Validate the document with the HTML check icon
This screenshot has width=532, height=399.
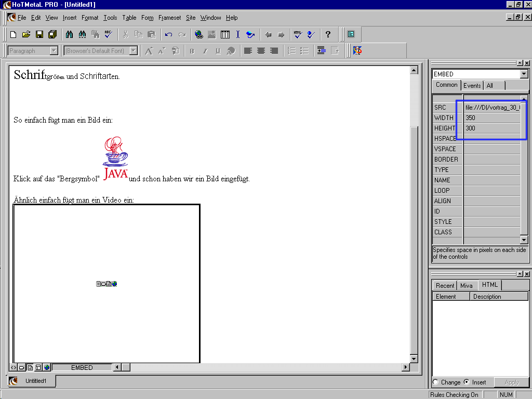coord(298,35)
